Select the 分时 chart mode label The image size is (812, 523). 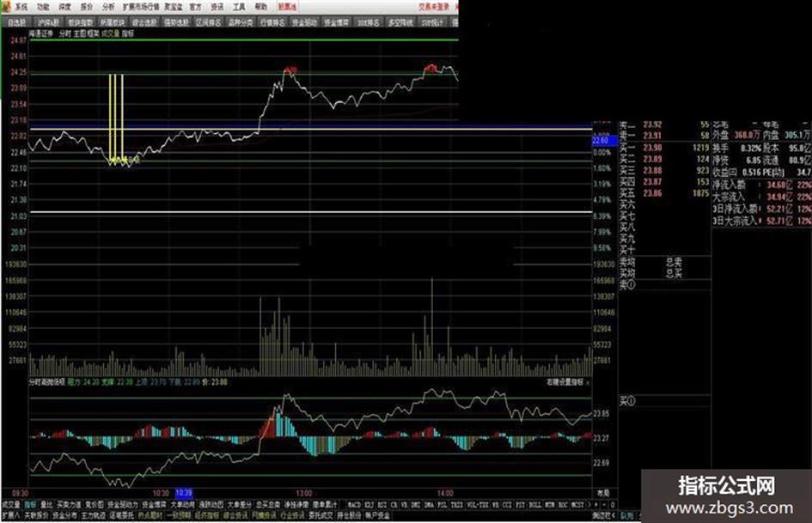pyautogui.click(x=64, y=33)
